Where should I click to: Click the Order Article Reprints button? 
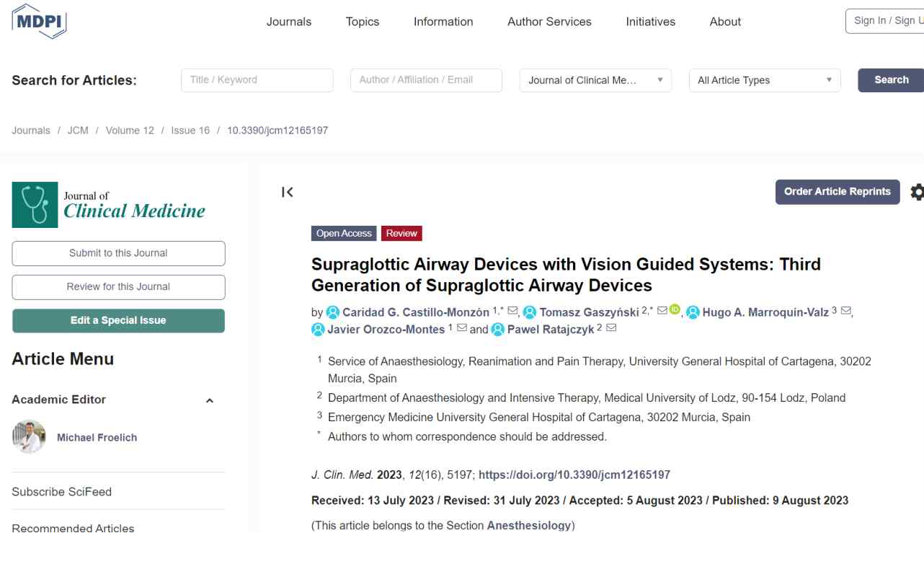tap(838, 192)
